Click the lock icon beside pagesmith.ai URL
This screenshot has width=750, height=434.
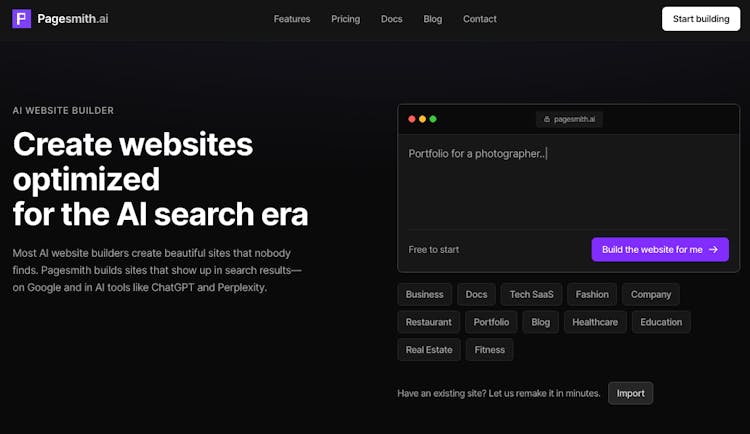[x=547, y=119]
